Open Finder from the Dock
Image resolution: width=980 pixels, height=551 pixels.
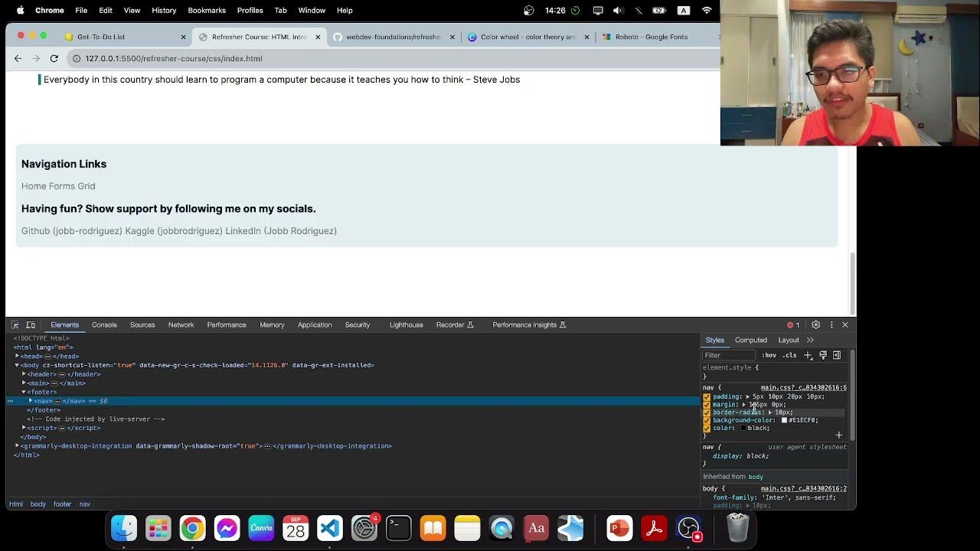tap(124, 528)
